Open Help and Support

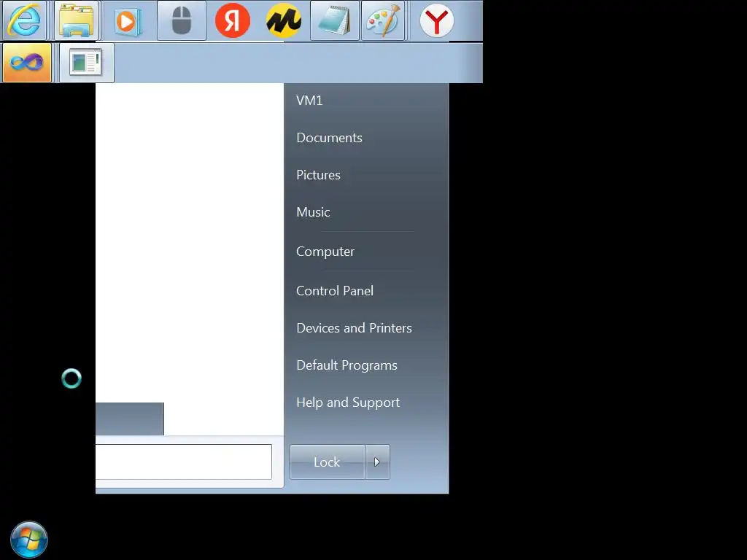click(348, 402)
